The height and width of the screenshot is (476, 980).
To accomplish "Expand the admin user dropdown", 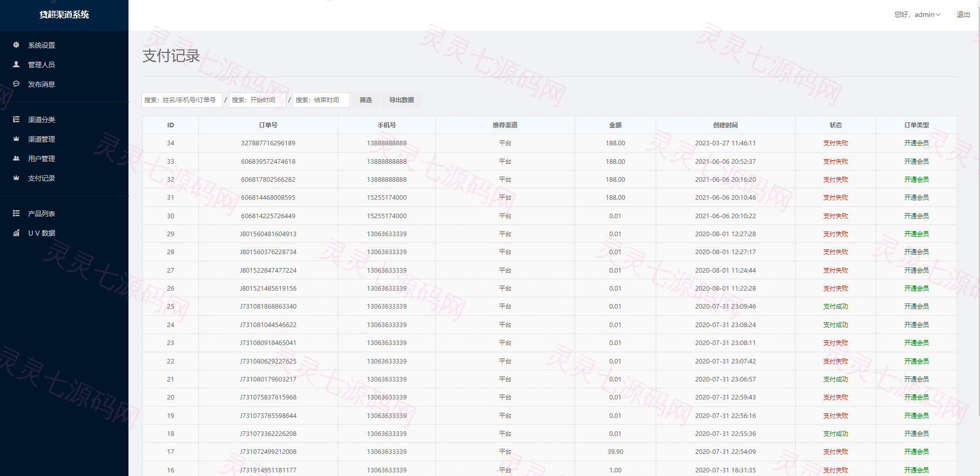I will [x=917, y=14].
